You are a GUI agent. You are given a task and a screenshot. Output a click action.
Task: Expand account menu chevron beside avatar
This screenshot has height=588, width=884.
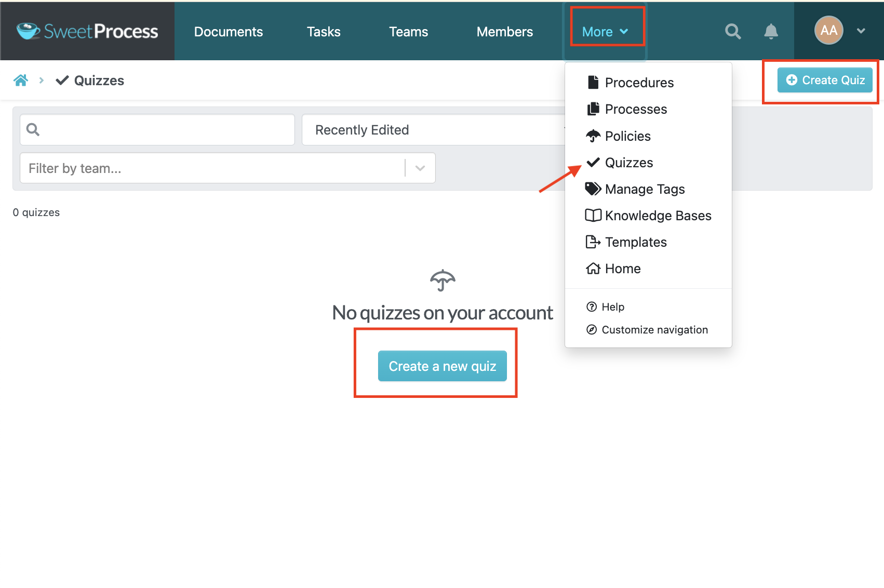[861, 31]
